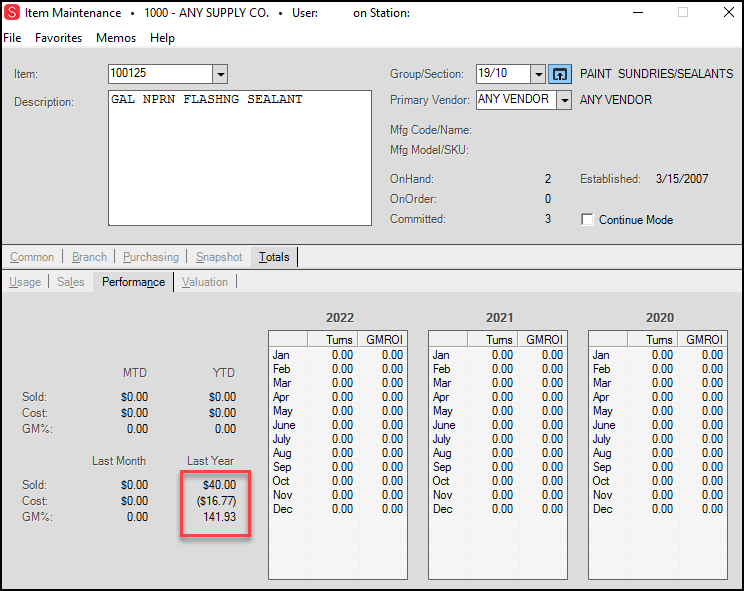Screen dimensions: 744x591
Task: Open the File menu
Action: tap(12, 38)
